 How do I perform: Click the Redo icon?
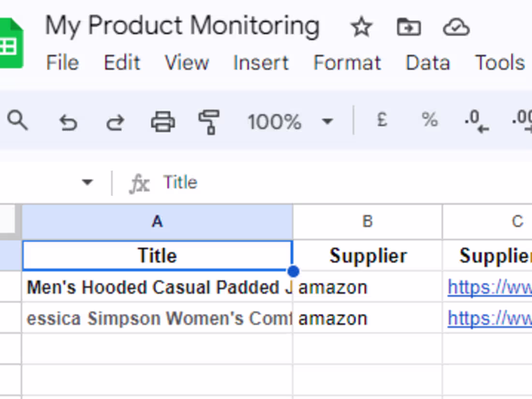click(x=115, y=122)
